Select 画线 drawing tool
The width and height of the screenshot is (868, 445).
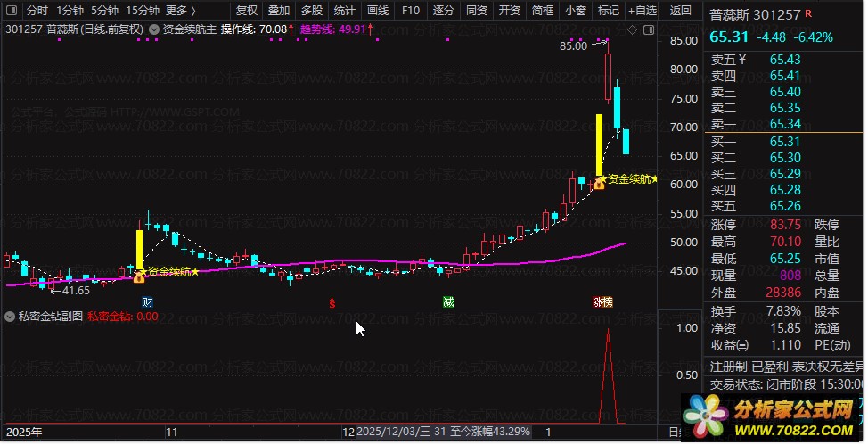point(378,11)
